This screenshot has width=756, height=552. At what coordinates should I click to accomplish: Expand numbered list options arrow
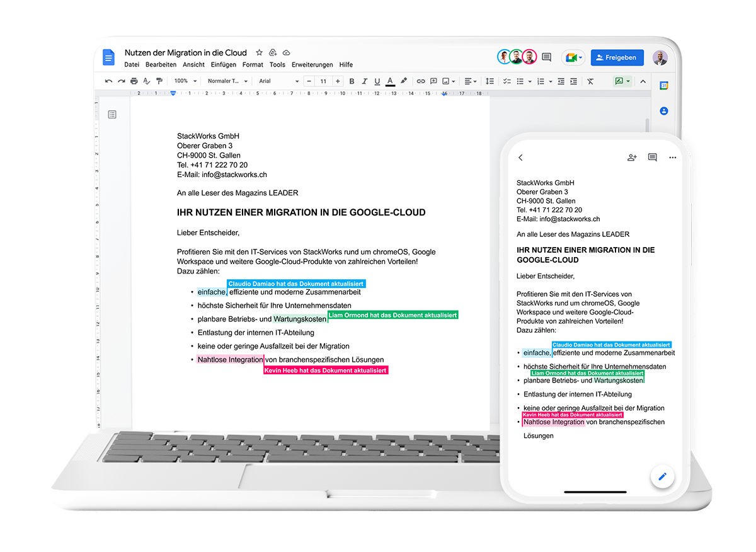point(551,82)
